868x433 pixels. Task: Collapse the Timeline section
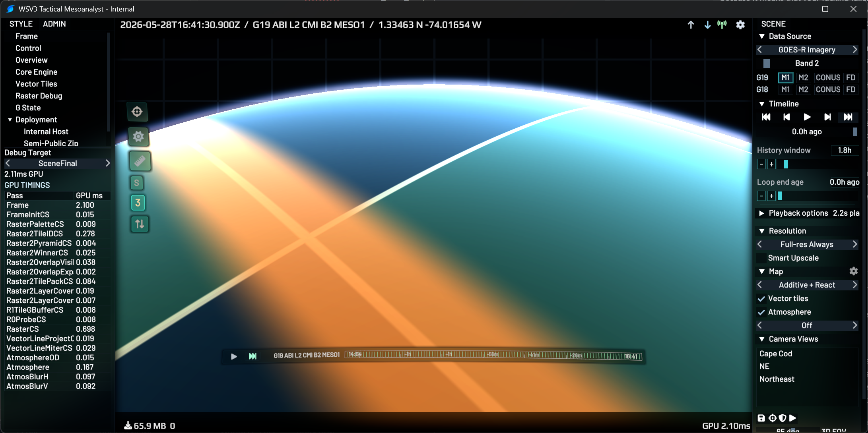click(x=762, y=104)
